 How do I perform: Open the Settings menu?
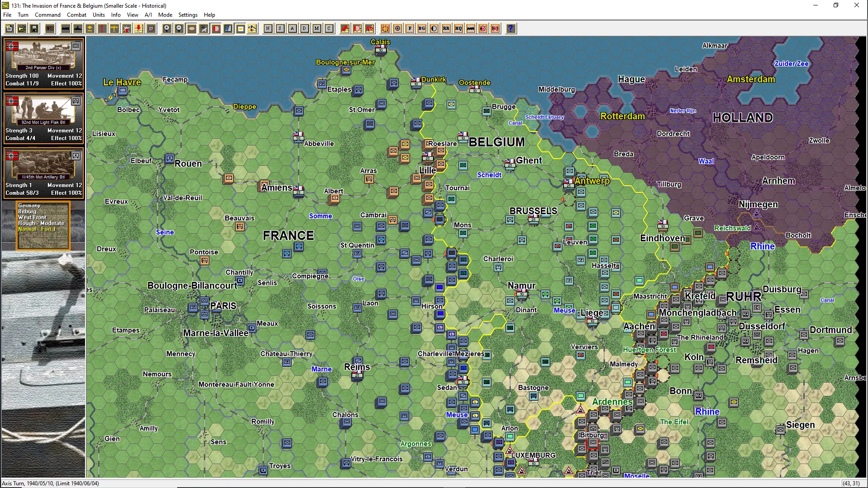(x=188, y=15)
